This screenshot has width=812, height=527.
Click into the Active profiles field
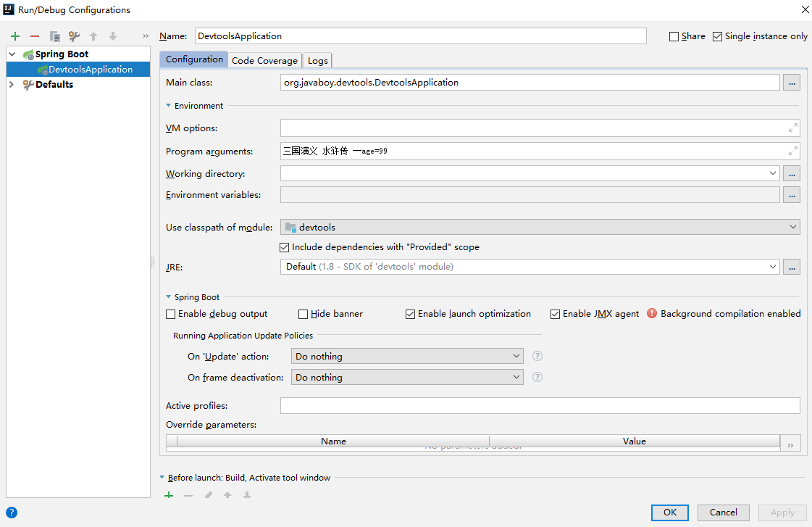540,406
